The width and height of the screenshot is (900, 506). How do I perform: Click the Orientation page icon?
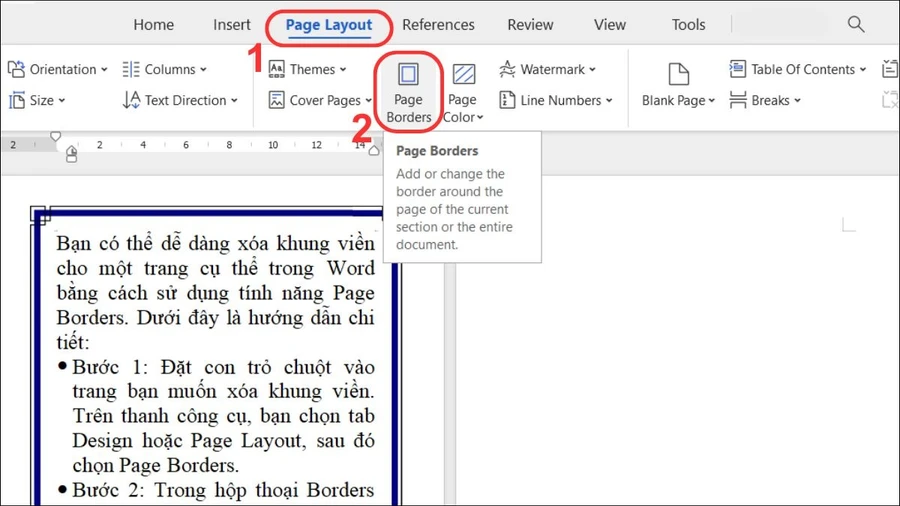pyautogui.click(x=16, y=69)
